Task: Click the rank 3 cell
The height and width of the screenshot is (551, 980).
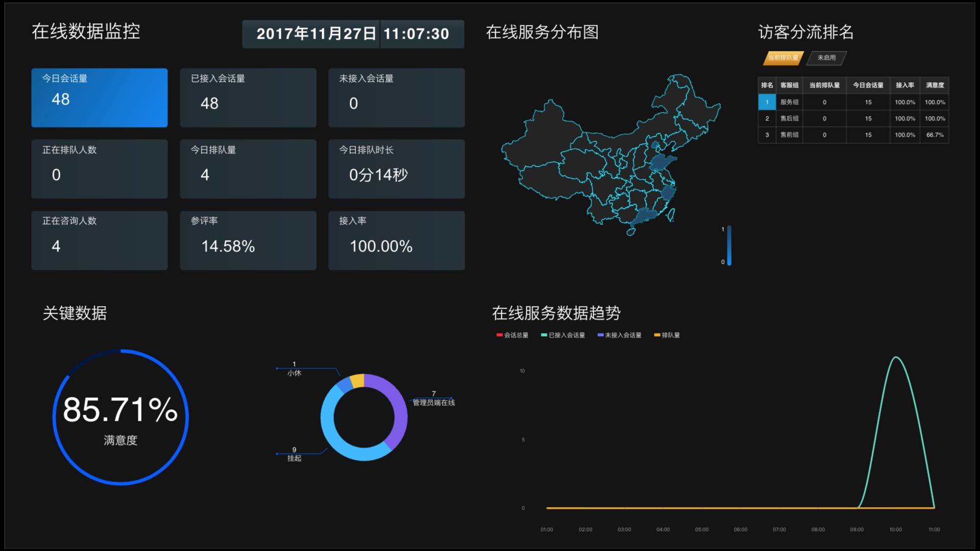Action: click(767, 135)
